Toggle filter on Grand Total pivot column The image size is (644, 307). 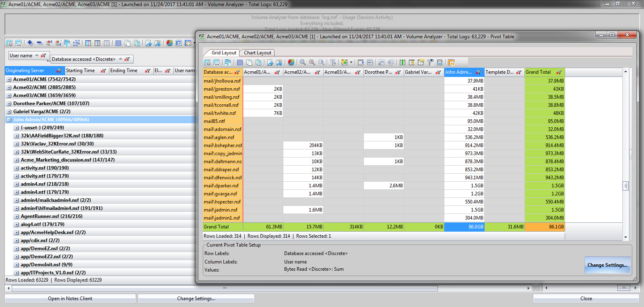[x=559, y=73]
